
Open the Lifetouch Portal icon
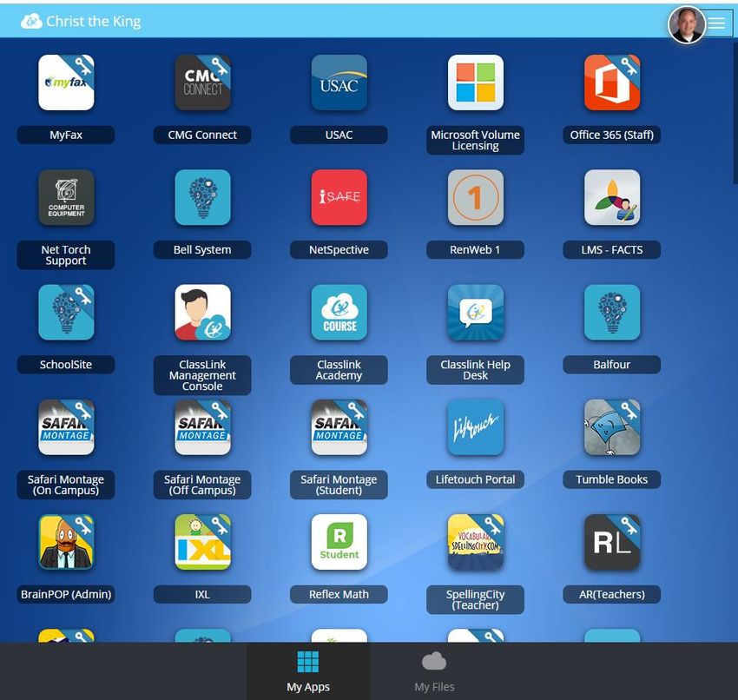(476, 427)
